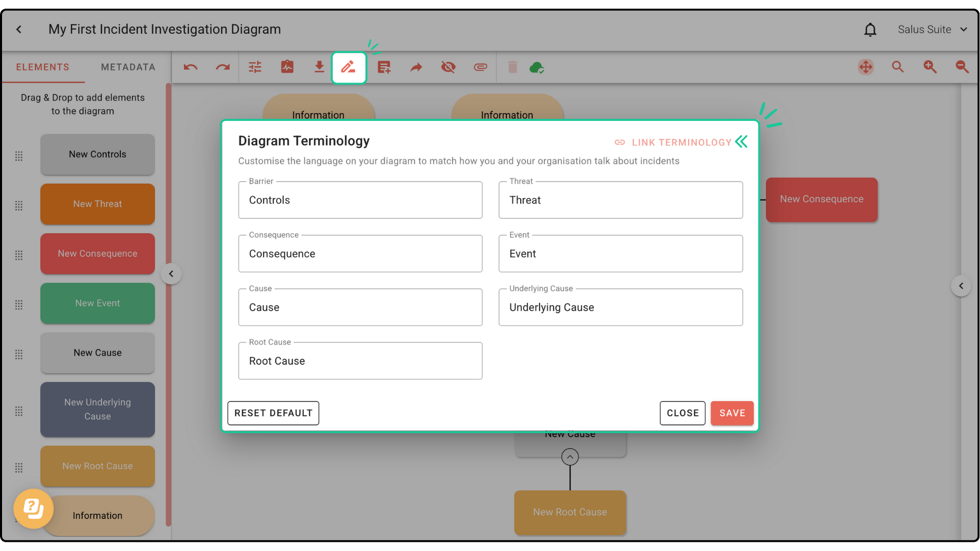Expand the right side panel
Viewport: 980px width, 551px height.
(x=961, y=286)
